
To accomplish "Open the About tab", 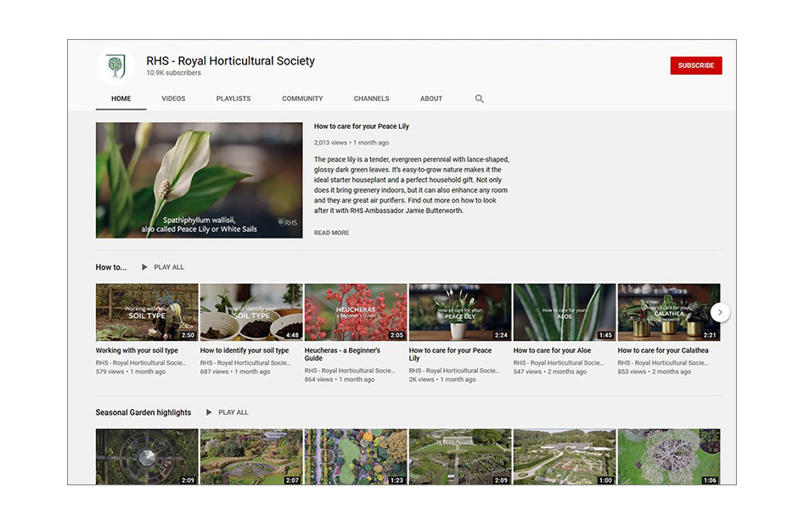I will pos(431,98).
